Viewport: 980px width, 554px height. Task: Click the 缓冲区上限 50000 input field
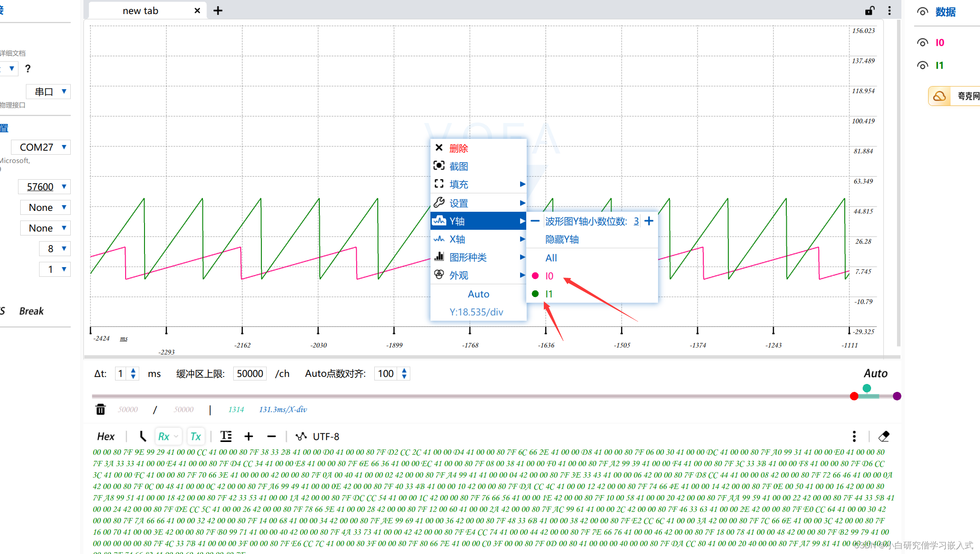click(x=250, y=373)
